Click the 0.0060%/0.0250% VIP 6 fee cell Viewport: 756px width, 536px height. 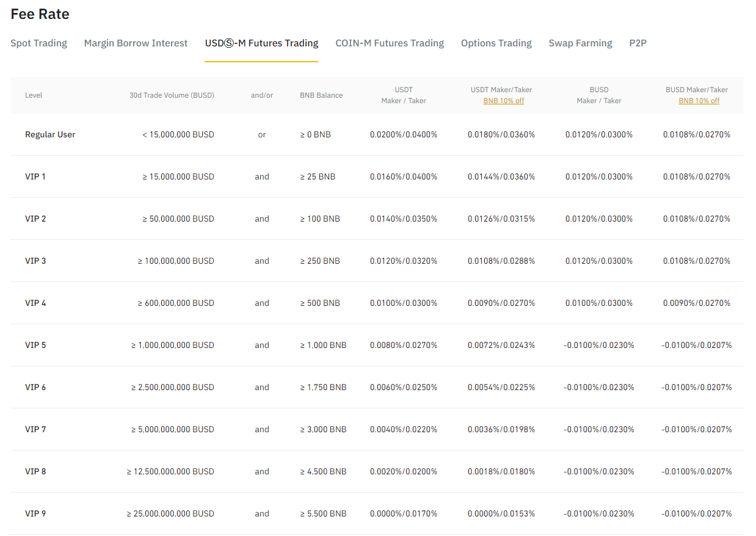coord(404,387)
